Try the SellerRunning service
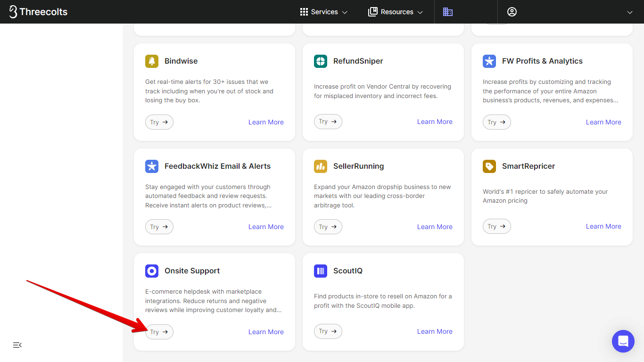Image resolution: width=644 pixels, height=362 pixels. (328, 227)
